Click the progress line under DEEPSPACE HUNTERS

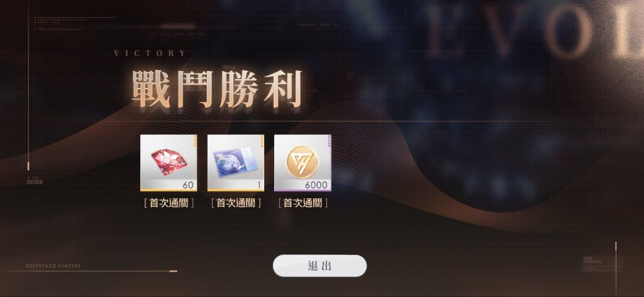point(102,271)
